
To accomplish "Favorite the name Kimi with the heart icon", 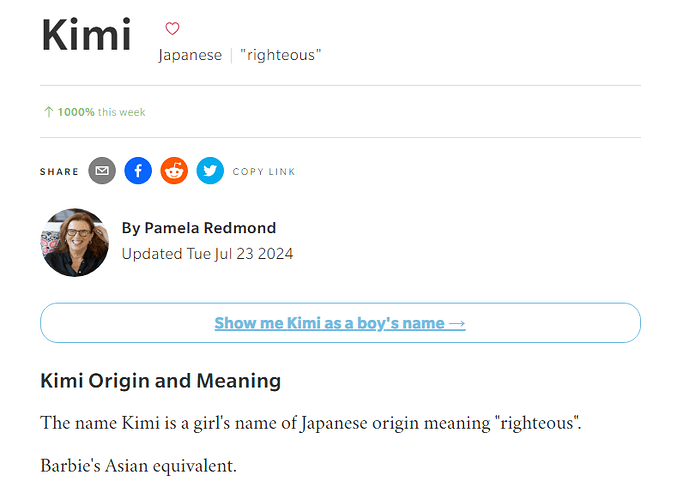I will click(x=172, y=29).
